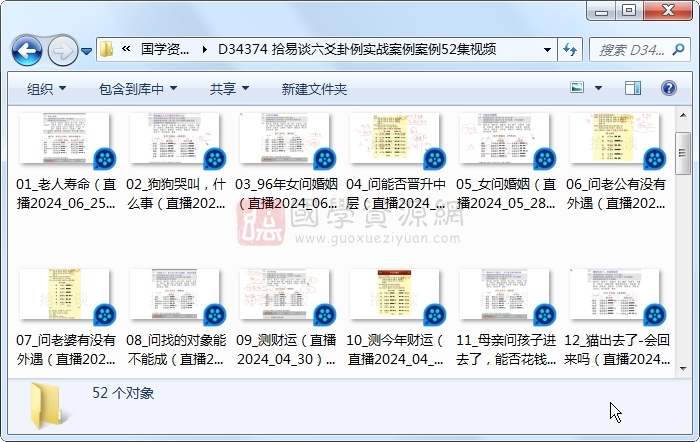Click the Back navigation arrow

27,50
